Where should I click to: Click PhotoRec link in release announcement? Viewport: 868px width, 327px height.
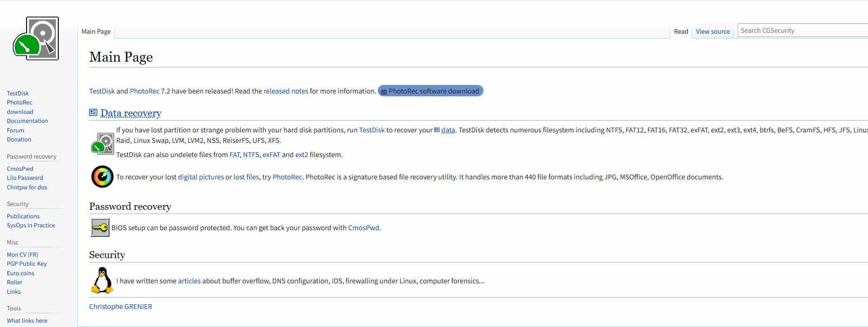click(145, 91)
